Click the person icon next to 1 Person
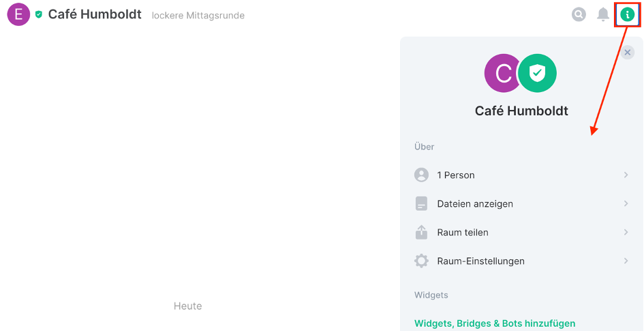 (x=421, y=175)
